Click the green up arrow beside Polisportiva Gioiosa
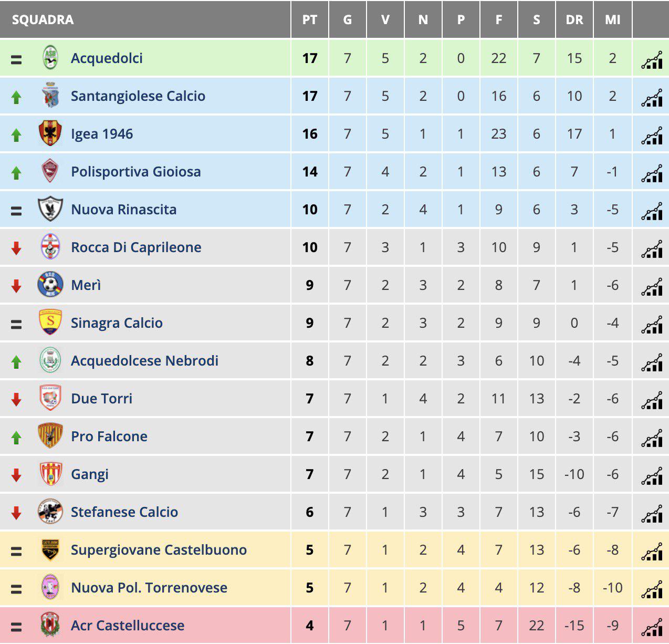 tap(16, 172)
